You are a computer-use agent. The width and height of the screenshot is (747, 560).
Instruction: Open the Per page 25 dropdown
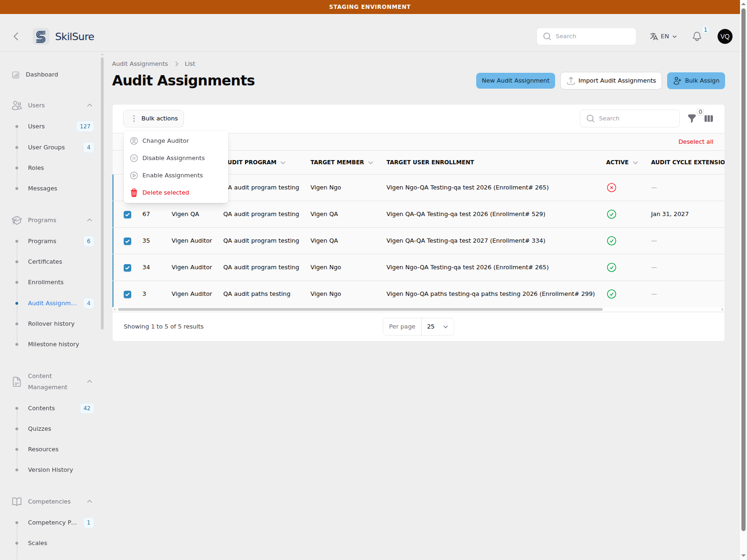[437, 327]
